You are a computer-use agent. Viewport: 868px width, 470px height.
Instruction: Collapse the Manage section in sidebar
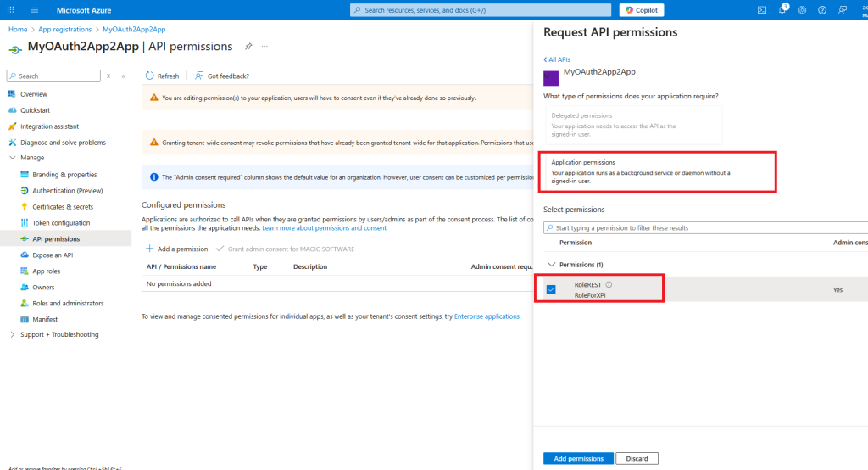[x=12, y=158]
